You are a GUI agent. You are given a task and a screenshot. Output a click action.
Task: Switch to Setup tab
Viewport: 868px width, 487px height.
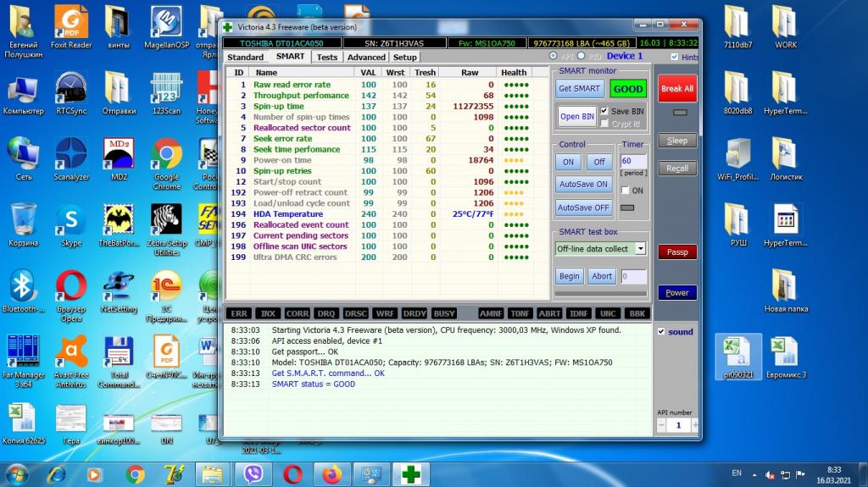404,57
